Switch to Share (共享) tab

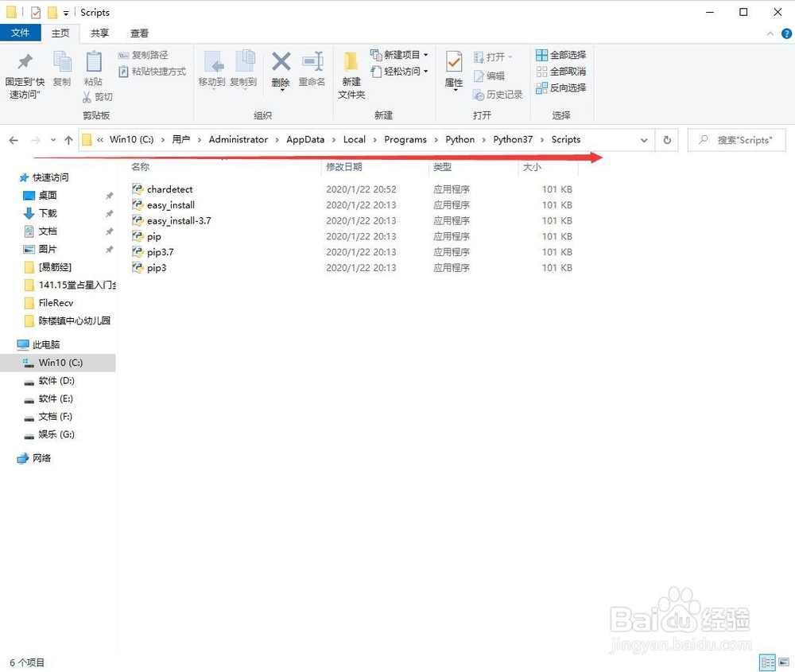coord(100,33)
